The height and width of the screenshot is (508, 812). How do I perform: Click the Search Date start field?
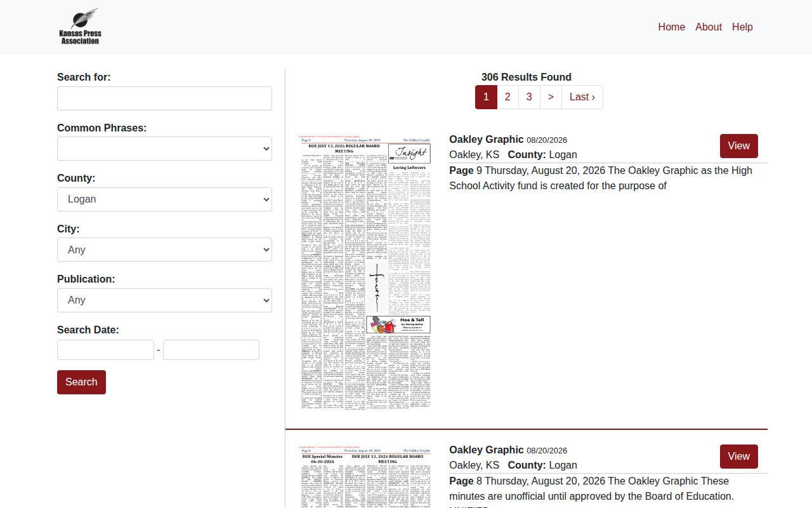(106, 350)
